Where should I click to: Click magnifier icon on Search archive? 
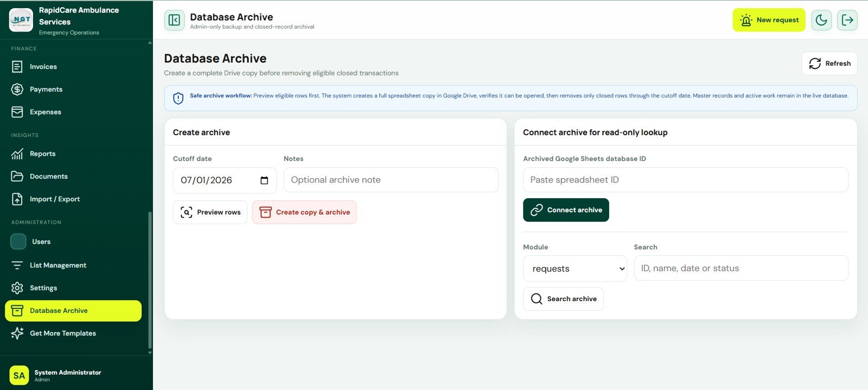click(x=537, y=299)
